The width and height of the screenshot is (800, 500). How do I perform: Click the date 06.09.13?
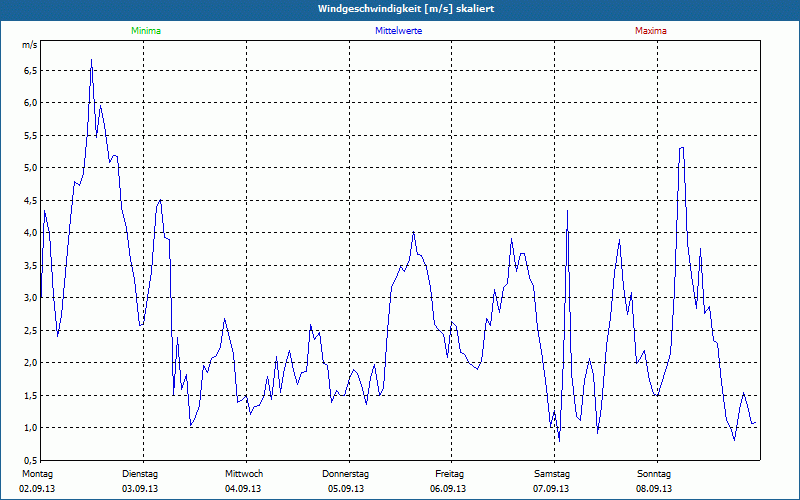click(448, 489)
